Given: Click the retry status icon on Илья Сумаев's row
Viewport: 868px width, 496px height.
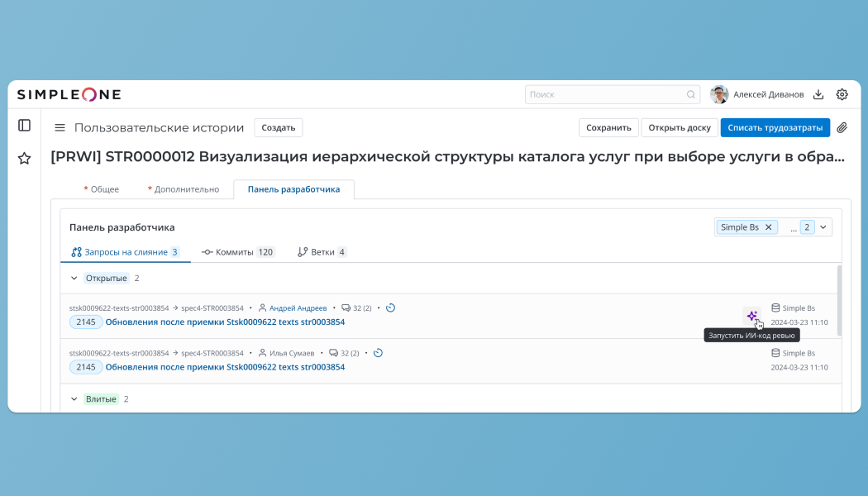Looking at the screenshot, I should click(378, 352).
